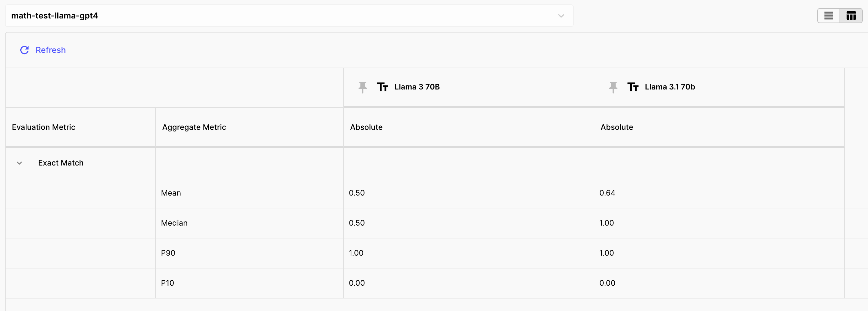This screenshot has width=868, height=311.
Task: Pin the Llama 3 70B column
Action: 363,87
